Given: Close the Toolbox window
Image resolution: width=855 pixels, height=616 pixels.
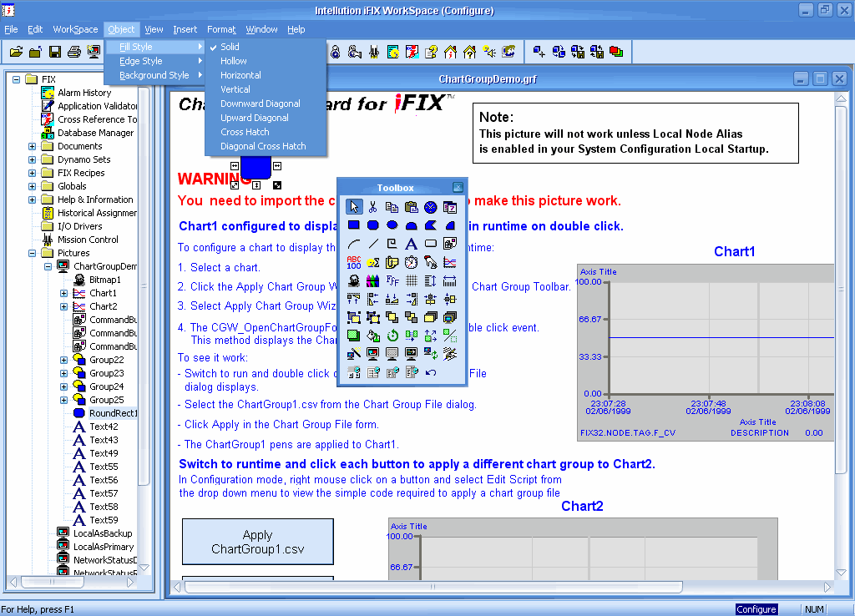Looking at the screenshot, I should pyautogui.click(x=458, y=188).
